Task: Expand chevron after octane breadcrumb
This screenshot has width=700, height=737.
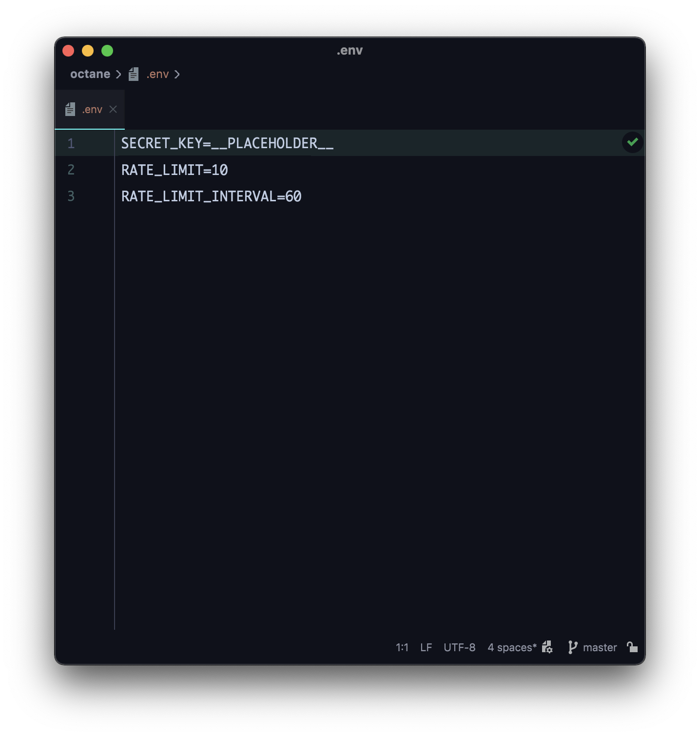Action: 118,74
